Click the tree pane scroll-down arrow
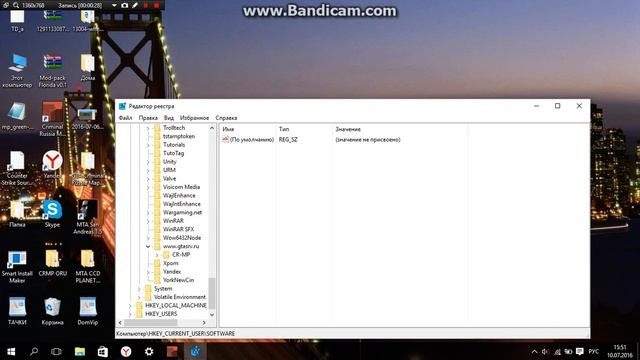 pyautogui.click(x=212, y=315)
